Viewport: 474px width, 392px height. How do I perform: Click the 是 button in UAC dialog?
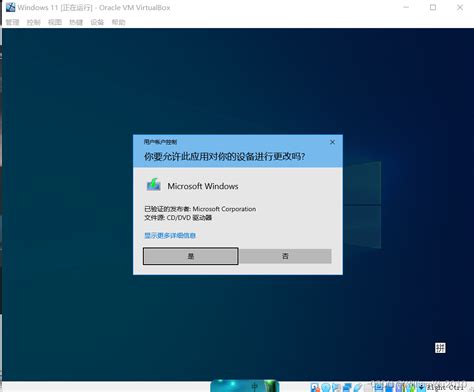tap(191, 256)
